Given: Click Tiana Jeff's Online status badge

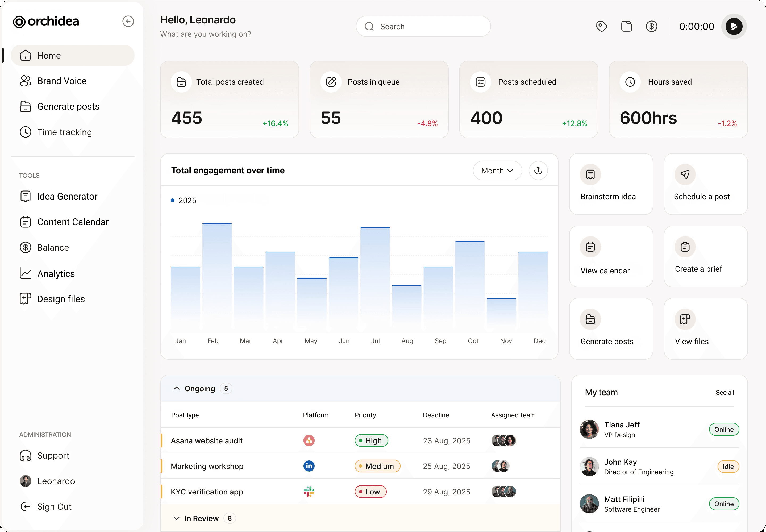Looking at the screenshot, I should [x=724, y=429].
